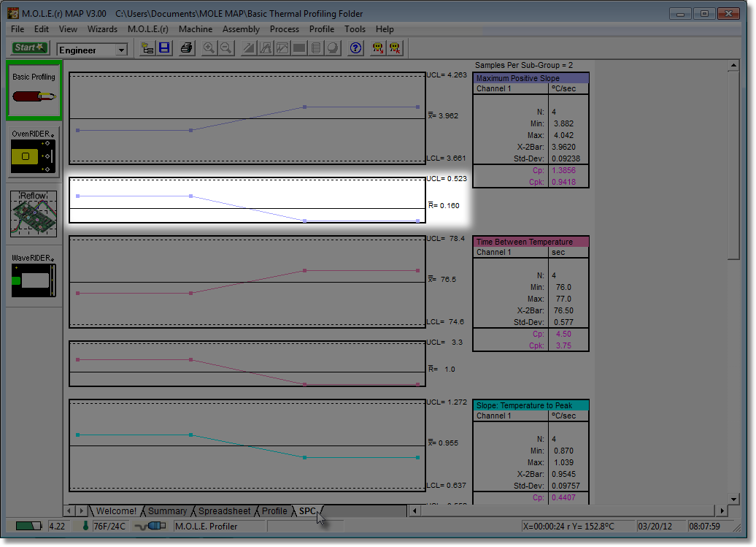Click the horizontal scrollbar right arrow
Viewport: 756px width, 547px height.
[x=722, y=510]
